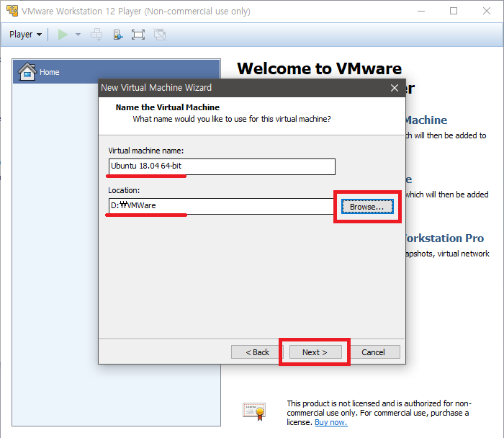Click the full screen mode icon
Screen dimensions: 504x438
click(138, 35)
